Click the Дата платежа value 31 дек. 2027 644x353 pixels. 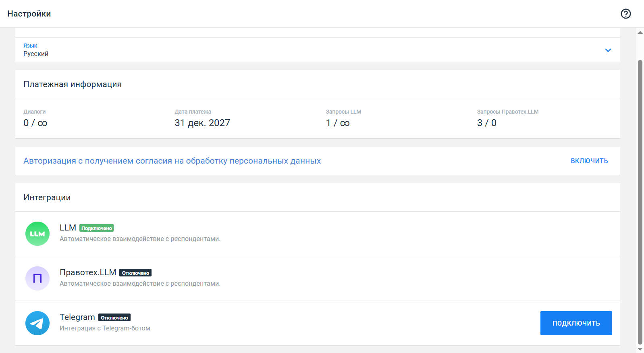pyautogui.click(x=202, y=123)
